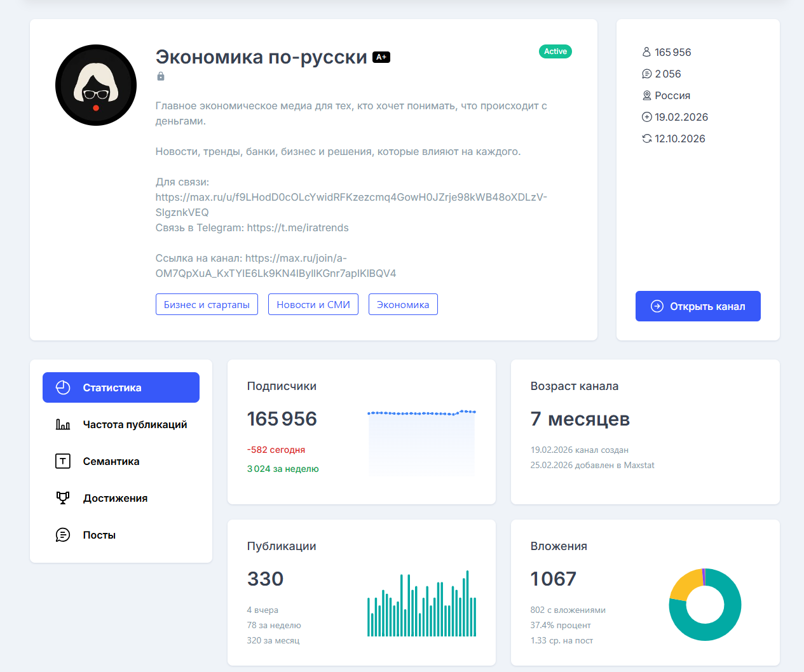Click Россия in the info panel

click(x=672, y=95)
